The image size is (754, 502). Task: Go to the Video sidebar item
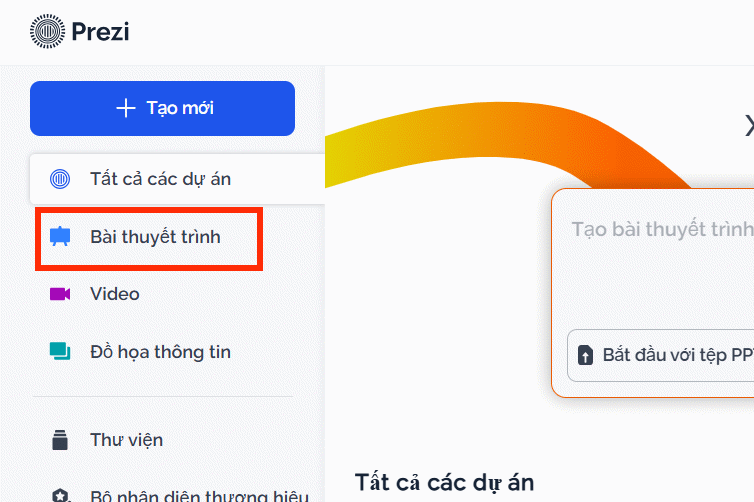click(115, 294)
